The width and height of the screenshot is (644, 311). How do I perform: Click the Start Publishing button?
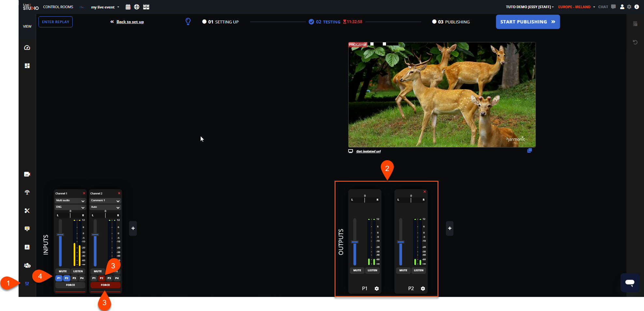(528, 22)
